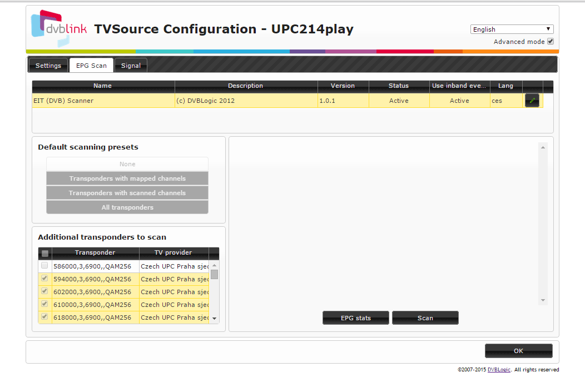This screenshot has width=585, height=392.
Task: Switch to the Settings tab
Action: [48, 66]
